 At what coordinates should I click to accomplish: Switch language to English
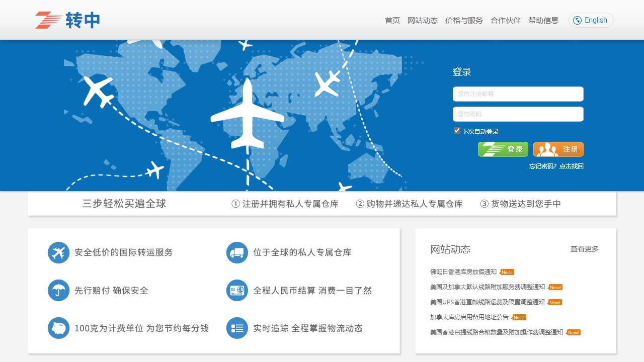point(591,20)
